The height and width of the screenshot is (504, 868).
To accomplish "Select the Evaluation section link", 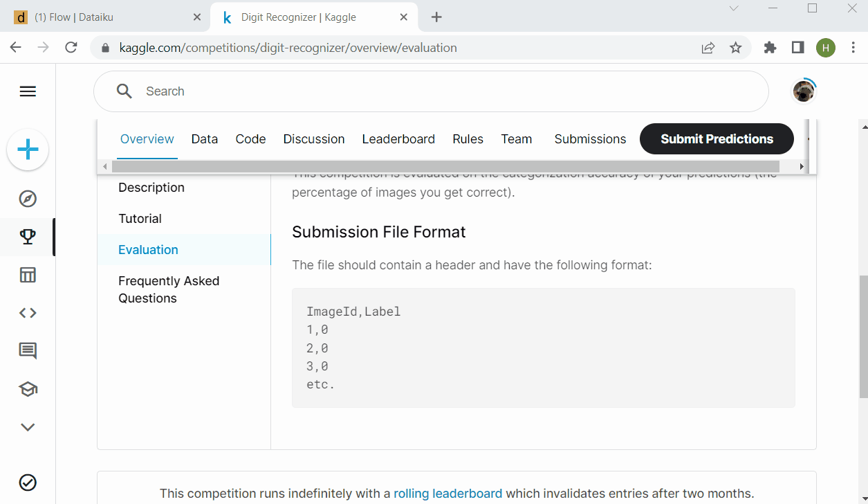I will tap(148, 250).
